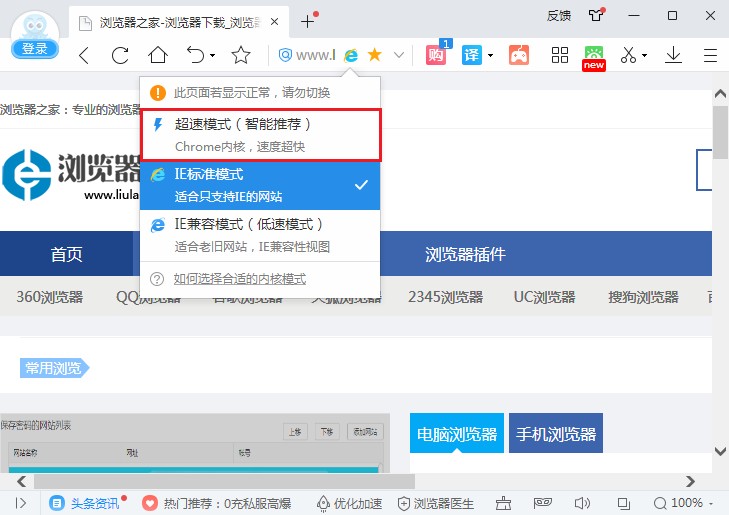Click the empty star favorites icon
729x515 pixels.
pyautogui.click(x=241, y=55)
